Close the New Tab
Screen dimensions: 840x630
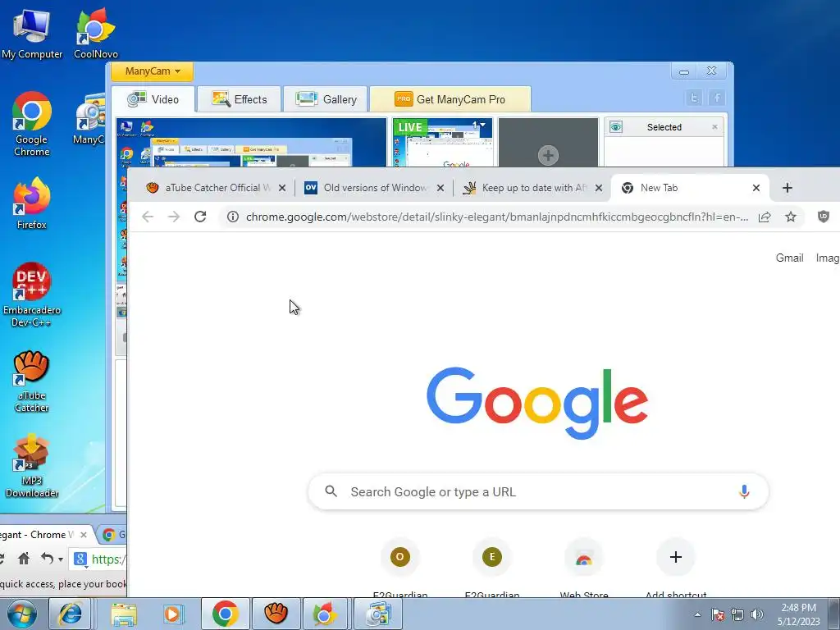(x=756, y=188)
